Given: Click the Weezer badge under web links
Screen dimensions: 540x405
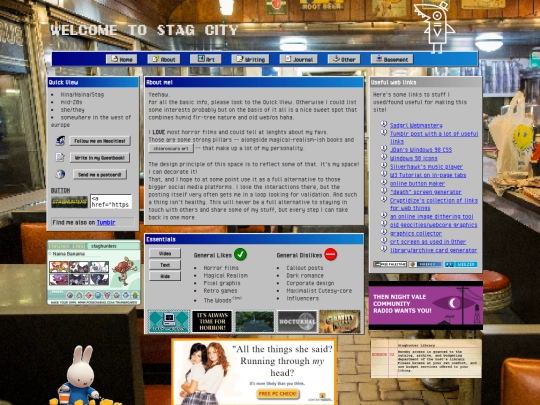Looking at the screenshot, I should point(461,264).
